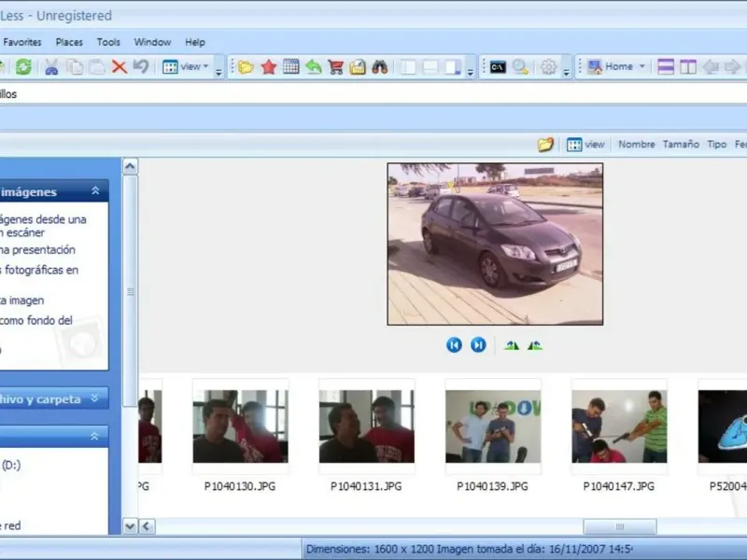Image resolution: width=747 pixels, height=560 pixels.
Task: Click the address bar path field
Action: coord(373,94)
